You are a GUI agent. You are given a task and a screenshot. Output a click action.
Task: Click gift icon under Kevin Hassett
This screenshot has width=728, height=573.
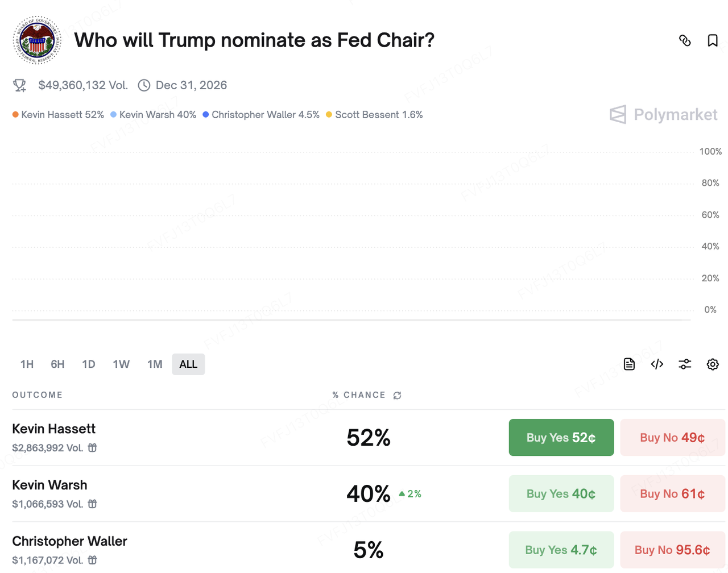point(93,448)
